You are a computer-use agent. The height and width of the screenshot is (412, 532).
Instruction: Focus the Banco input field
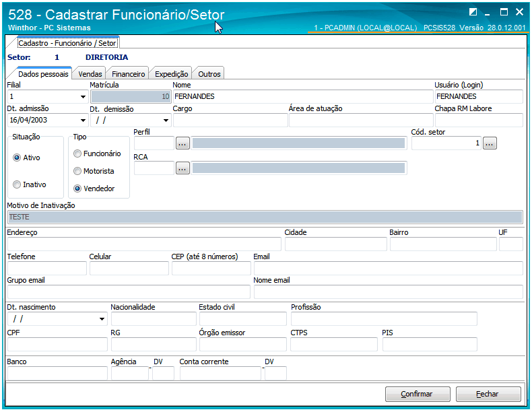(x=57, y=374)
